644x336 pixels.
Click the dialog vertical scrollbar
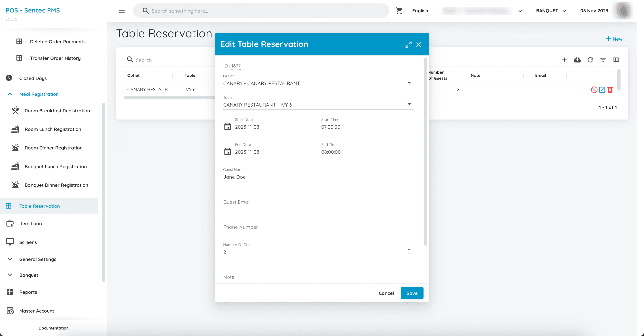click(426, 152)
